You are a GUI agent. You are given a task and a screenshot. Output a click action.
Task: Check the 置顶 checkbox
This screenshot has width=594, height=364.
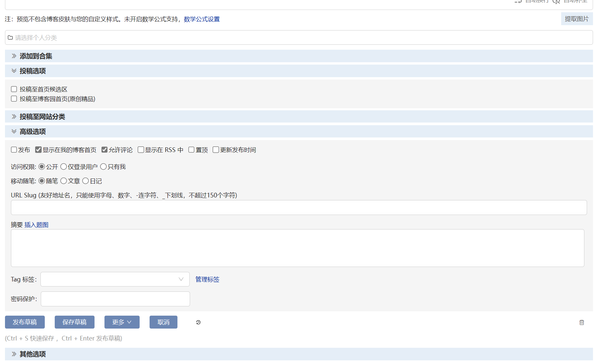coord(191,150)
